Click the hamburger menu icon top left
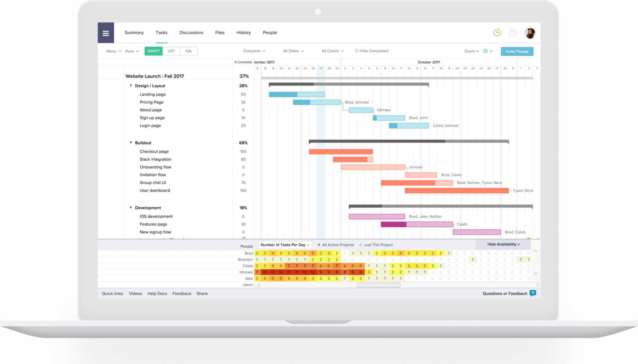638x364 pixels. [x=106, y=32]
